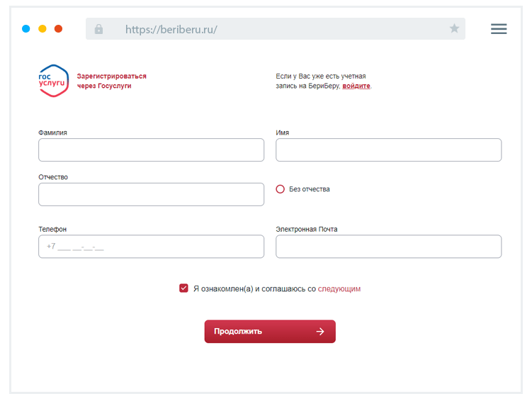Uncheck the 'Я ознакомлен(а)' agreement checkbox

pos(184,288)
